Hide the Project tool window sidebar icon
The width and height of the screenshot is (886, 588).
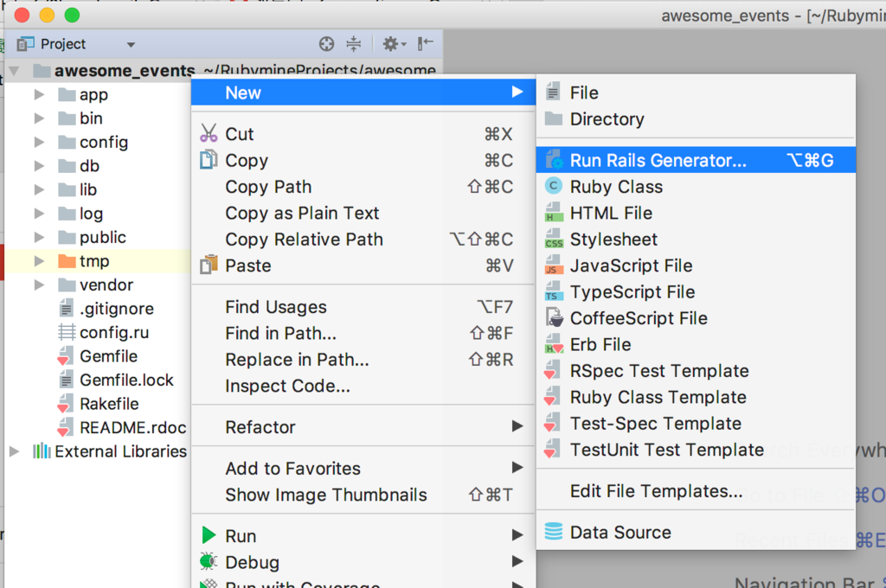pyautogui.click(x=423, y=44)
